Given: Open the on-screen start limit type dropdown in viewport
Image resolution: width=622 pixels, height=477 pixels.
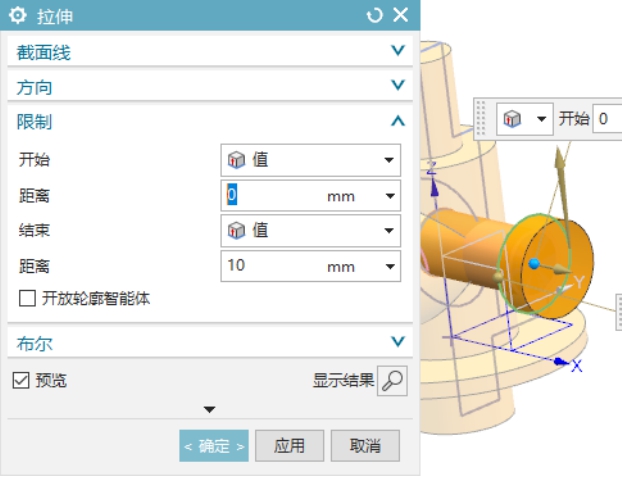Looking at the screenshot, I should coord(525,119).
